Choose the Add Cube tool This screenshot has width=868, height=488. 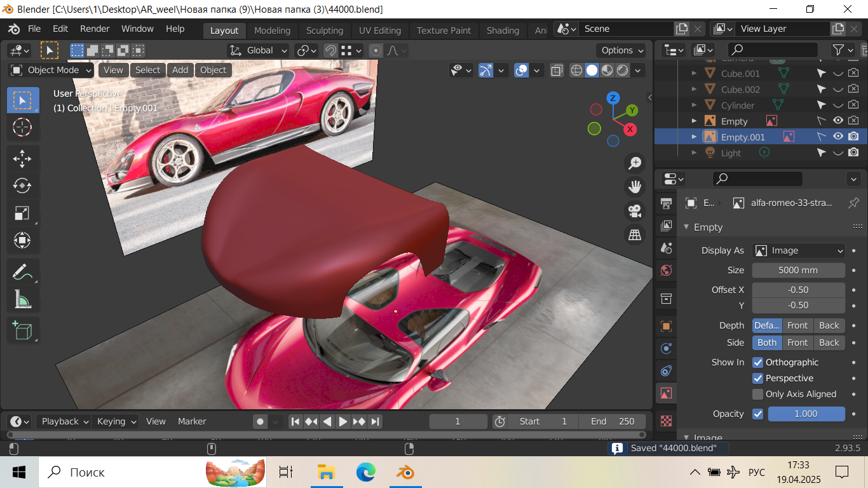coord(22,330)
